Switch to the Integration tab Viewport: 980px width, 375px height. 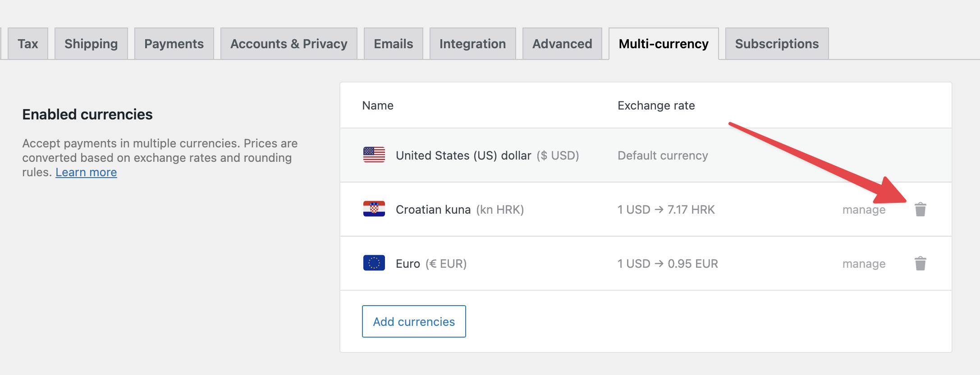point(472,44)
